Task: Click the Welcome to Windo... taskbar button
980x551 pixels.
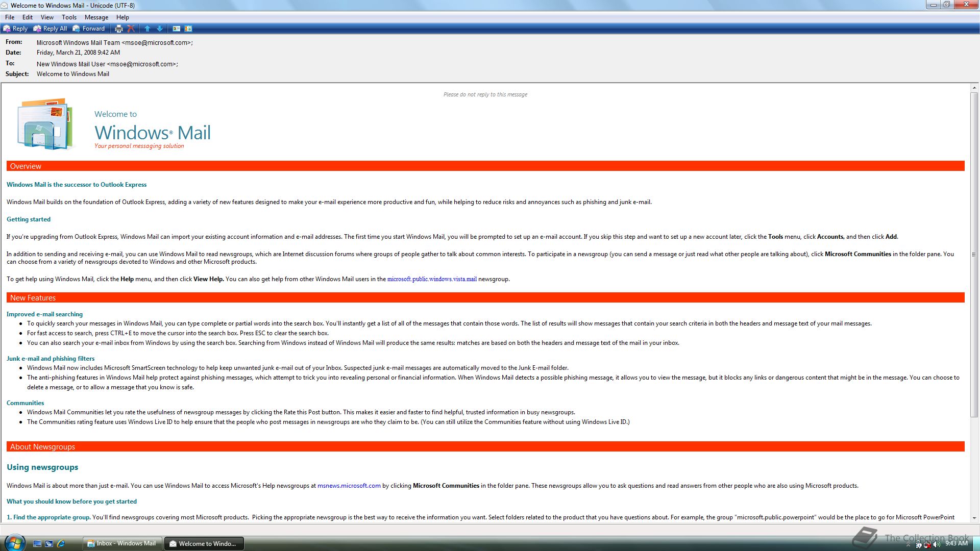Action: point(204,543)
